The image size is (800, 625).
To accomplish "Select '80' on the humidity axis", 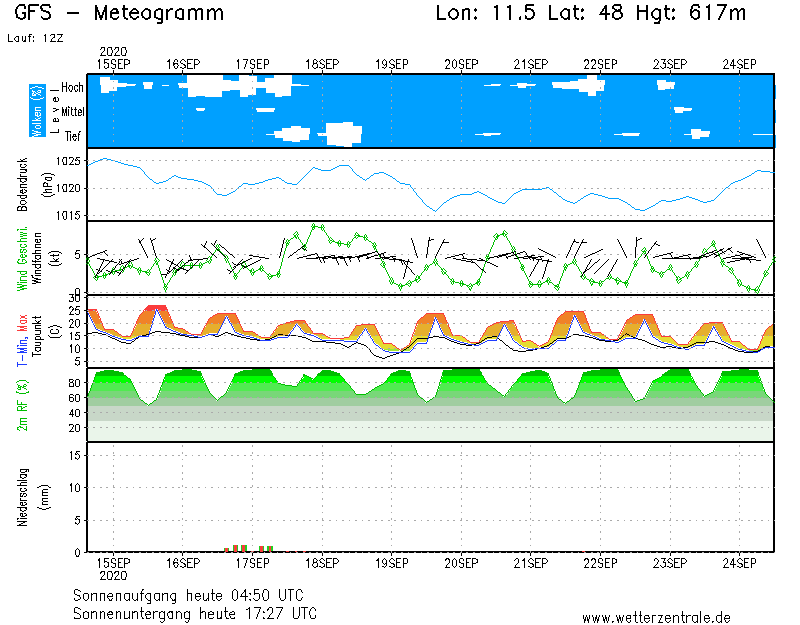I will pyautogui.click(x=75, y=383).
